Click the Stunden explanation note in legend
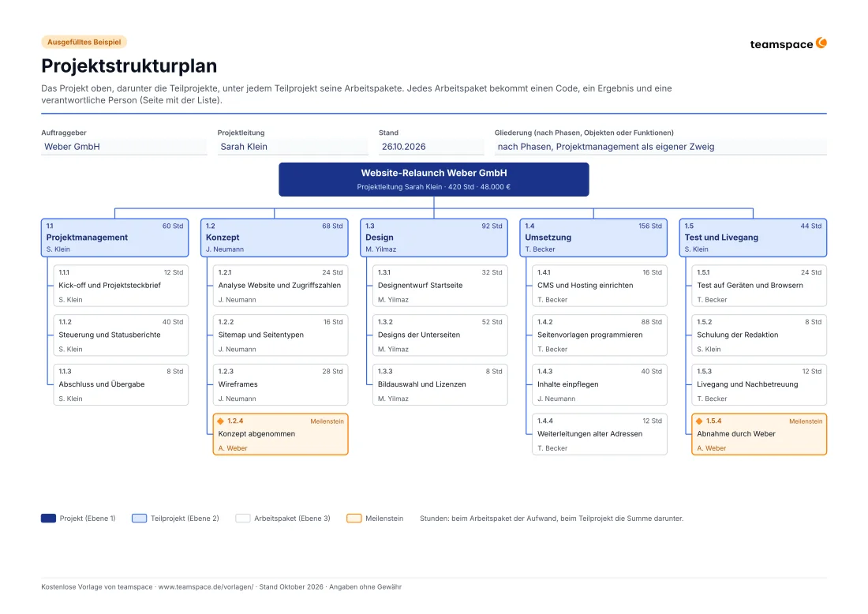868x614 pixels. click(x=552, y=519)
